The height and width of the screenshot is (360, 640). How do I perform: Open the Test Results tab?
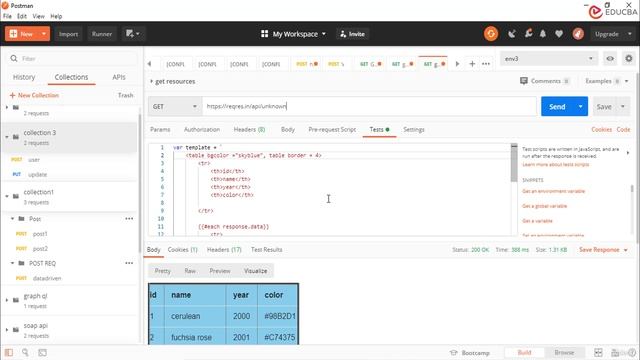[x=267, y=249]
